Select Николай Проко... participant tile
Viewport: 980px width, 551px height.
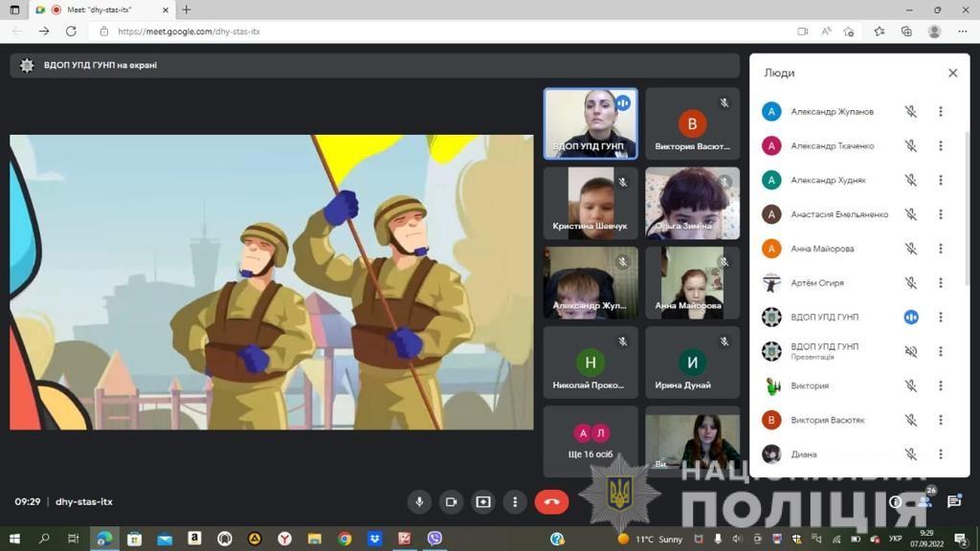click(x=590, y=363)
